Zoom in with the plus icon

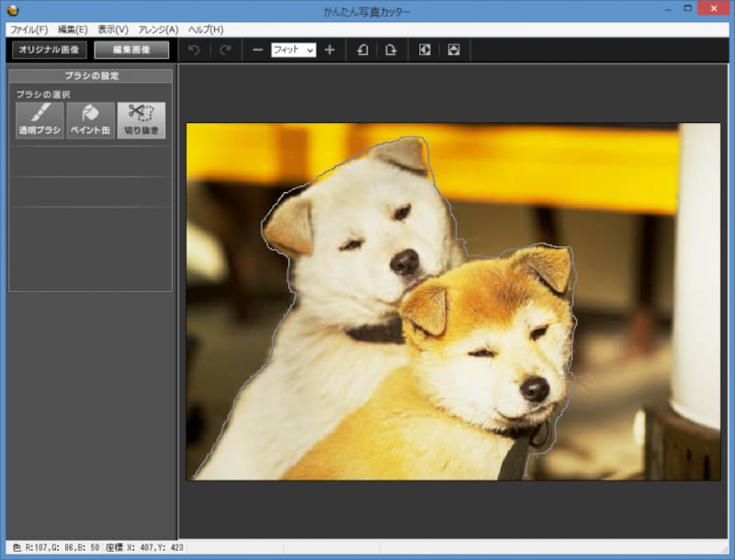click(x=330, y=50)
